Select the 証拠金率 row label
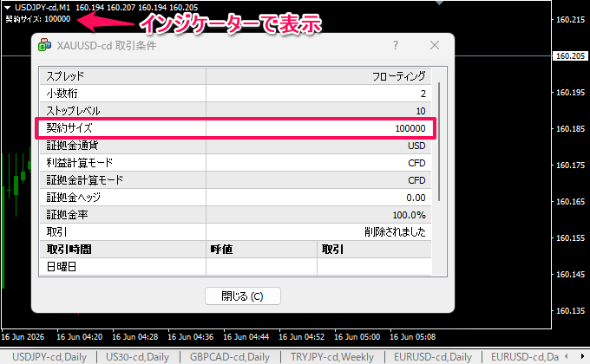Viewport: 590px width, 364px height. tap(67, 214)
